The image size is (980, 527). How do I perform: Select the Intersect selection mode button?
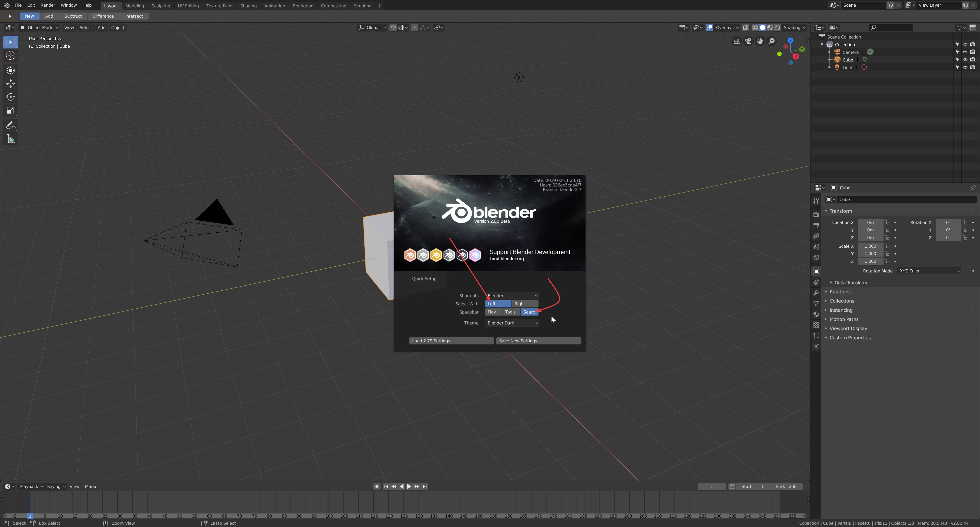(134, 16)
